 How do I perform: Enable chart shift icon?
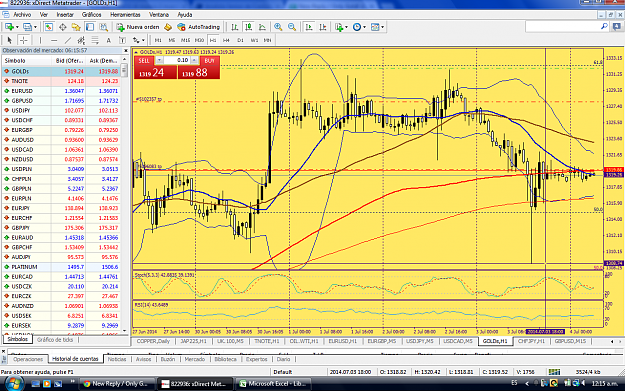(323, 27)
